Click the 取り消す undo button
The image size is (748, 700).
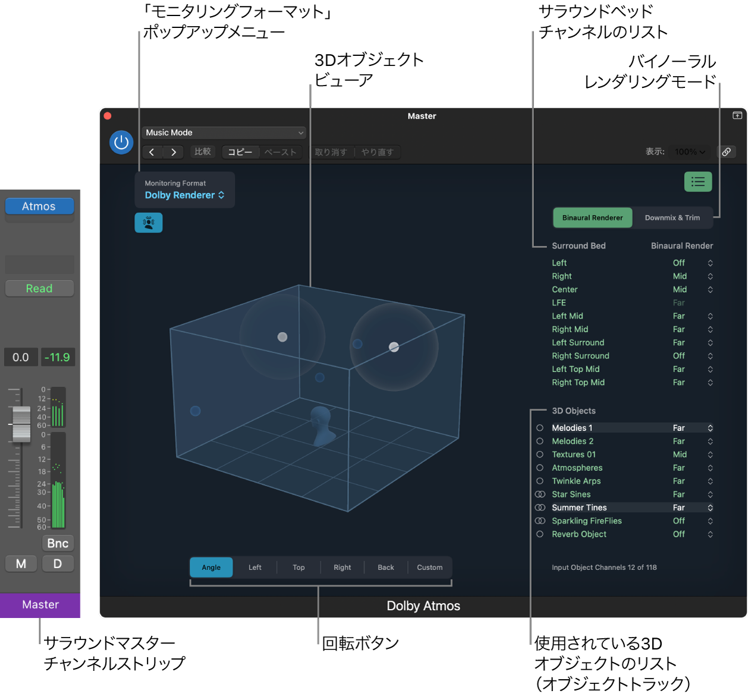click(x=331, y=152)
